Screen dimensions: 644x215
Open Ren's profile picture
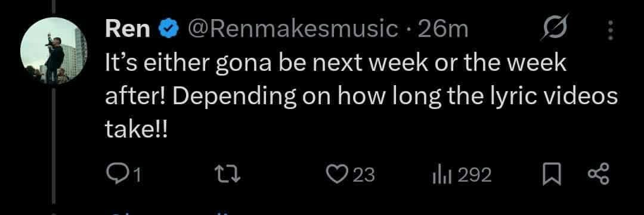click(54, 51)
